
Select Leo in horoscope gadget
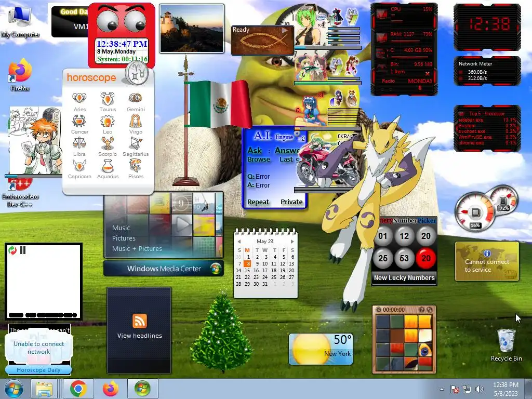(x=108, y=125)
